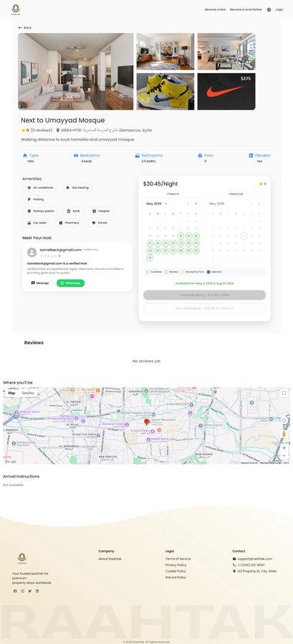Zoom out on the map
The image size is (293, 644).
point(284,456)
